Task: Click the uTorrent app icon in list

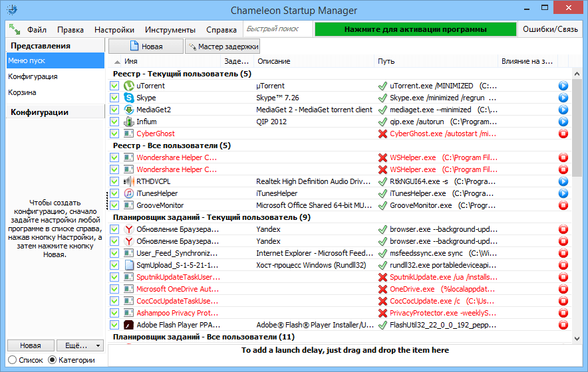Action: click(128, 86)
